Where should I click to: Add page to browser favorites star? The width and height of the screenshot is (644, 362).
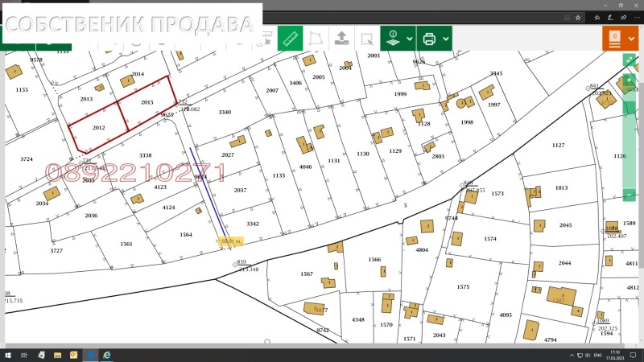click(578, 18)
